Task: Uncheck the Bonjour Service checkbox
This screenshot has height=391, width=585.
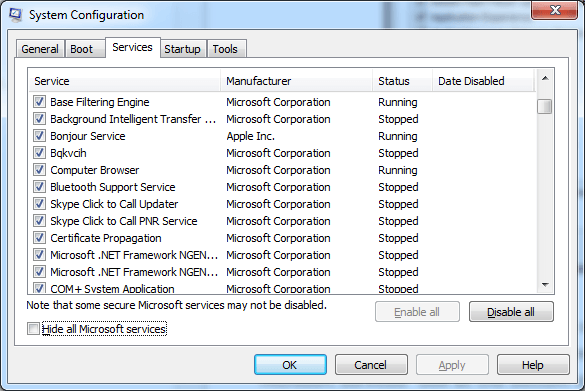Action: (x=39, y=135)
